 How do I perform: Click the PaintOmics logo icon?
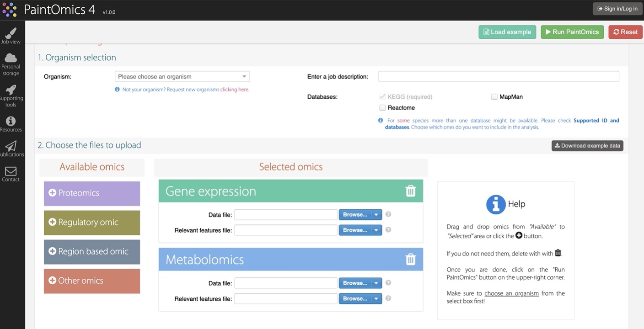tap(9, 9)
